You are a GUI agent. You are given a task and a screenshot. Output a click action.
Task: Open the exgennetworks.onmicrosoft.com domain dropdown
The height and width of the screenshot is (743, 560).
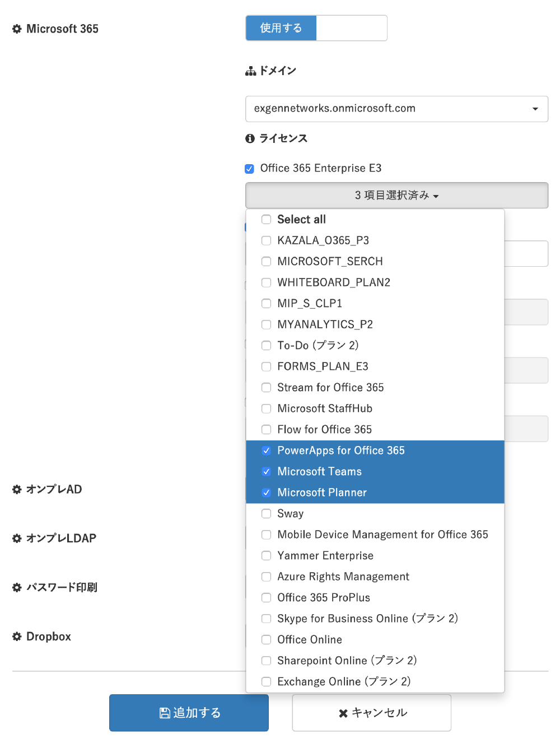tap(396, 109)
